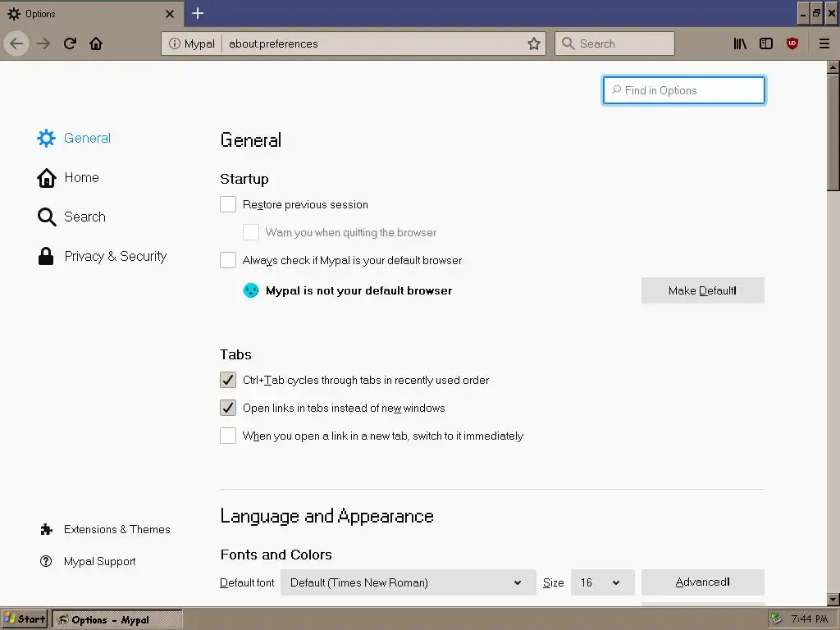Open the uBlock Origin shield icon
The width and height of the screenshot is (840, 630).
tap(792, 43)
